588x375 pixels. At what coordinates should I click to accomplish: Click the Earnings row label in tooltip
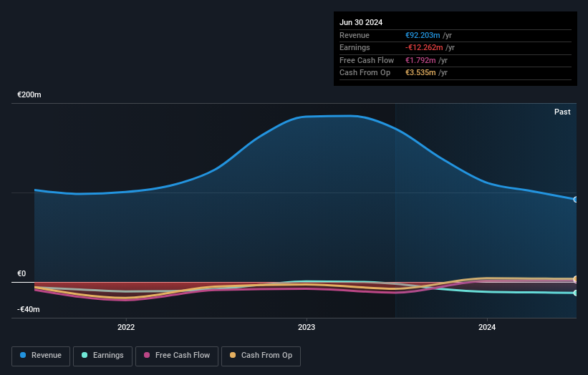(x=355, y=47)
